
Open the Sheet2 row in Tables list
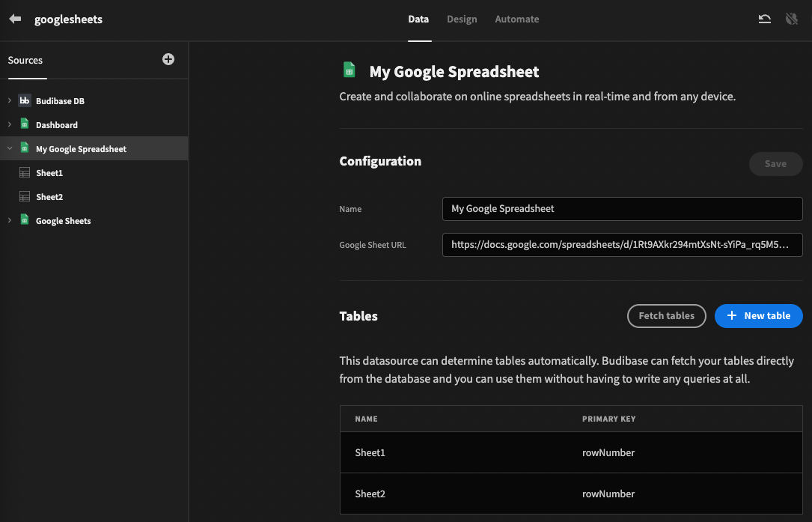571,494
